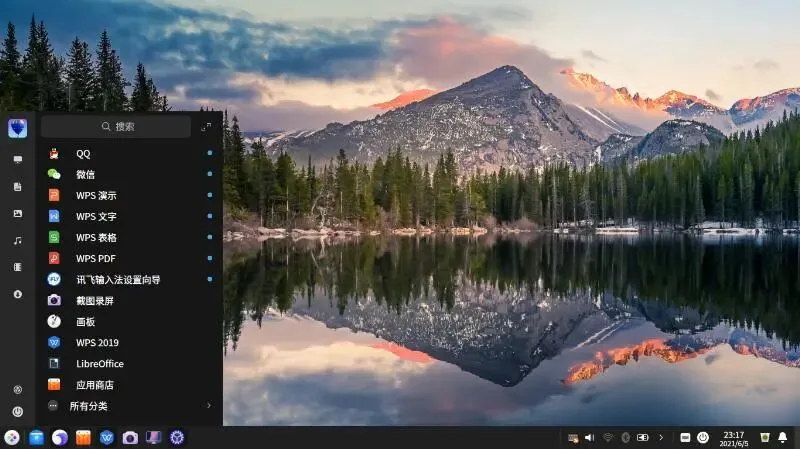800x449 pixels.
Task: Open 应用商店 from the app list
Action: click(x=130, y=385)
